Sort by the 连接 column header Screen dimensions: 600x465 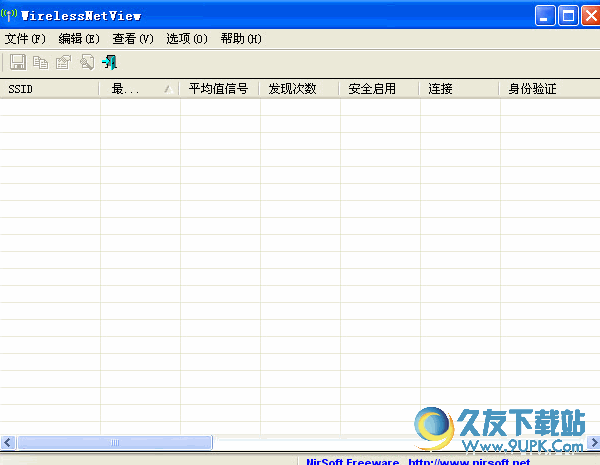tap(460, 89)
